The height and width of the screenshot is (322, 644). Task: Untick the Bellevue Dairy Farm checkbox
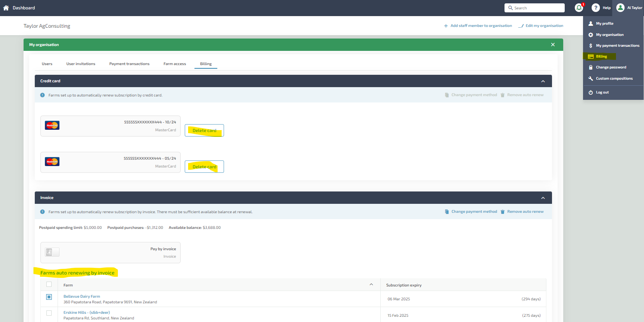point(49,297)
